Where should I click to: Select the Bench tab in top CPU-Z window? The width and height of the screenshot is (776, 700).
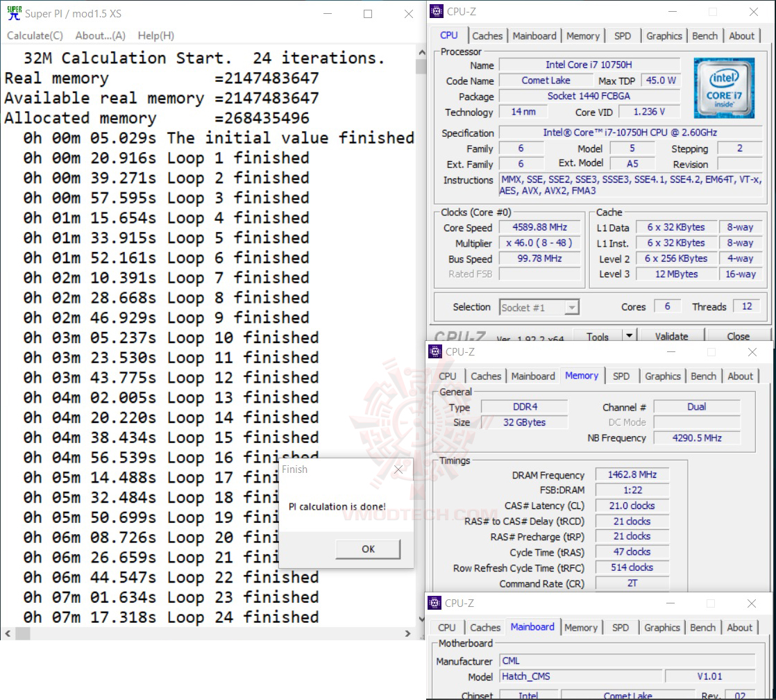click(705, 35)
